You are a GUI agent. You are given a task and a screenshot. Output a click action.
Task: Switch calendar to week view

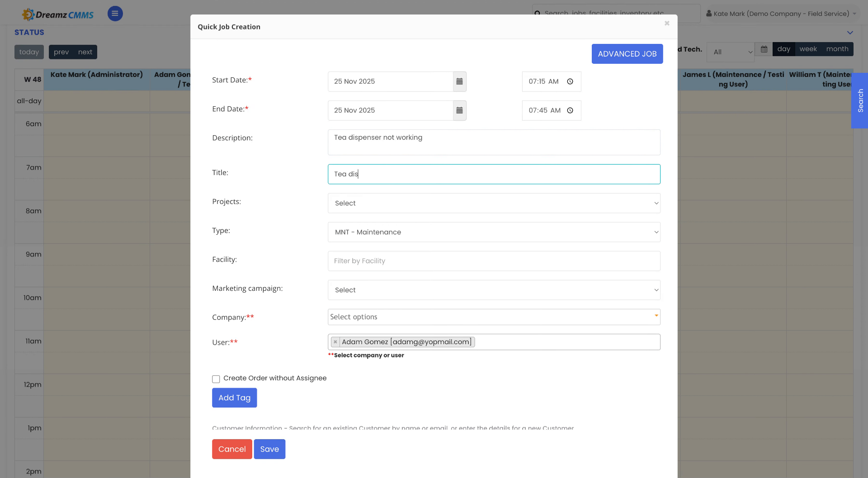point(808,49)
